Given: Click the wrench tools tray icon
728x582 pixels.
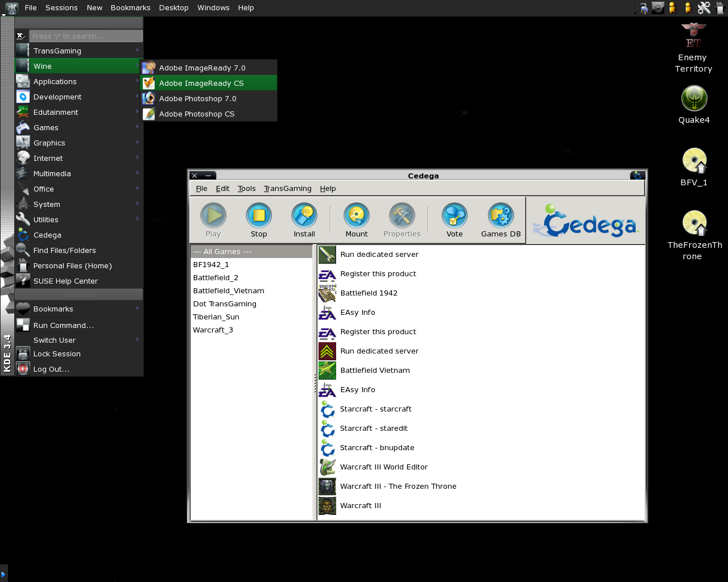Looking at the screenshot, I should pos(704,8).
